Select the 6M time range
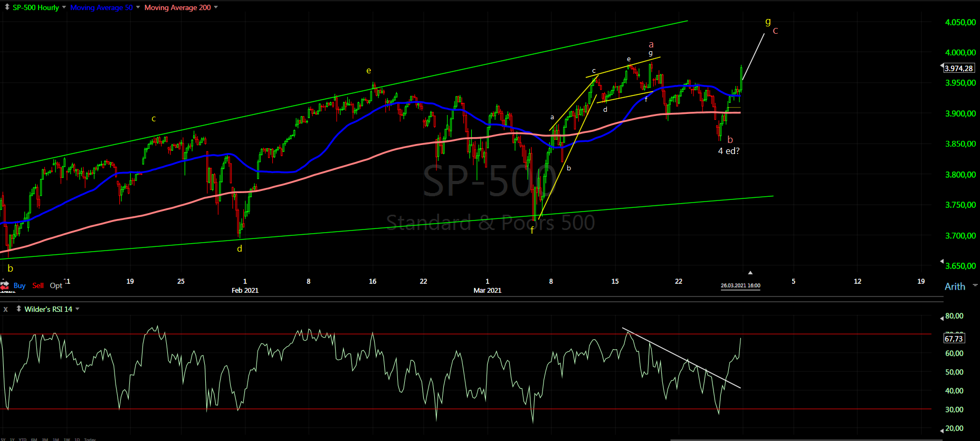980x441 pixels. [x=34, y=439]
